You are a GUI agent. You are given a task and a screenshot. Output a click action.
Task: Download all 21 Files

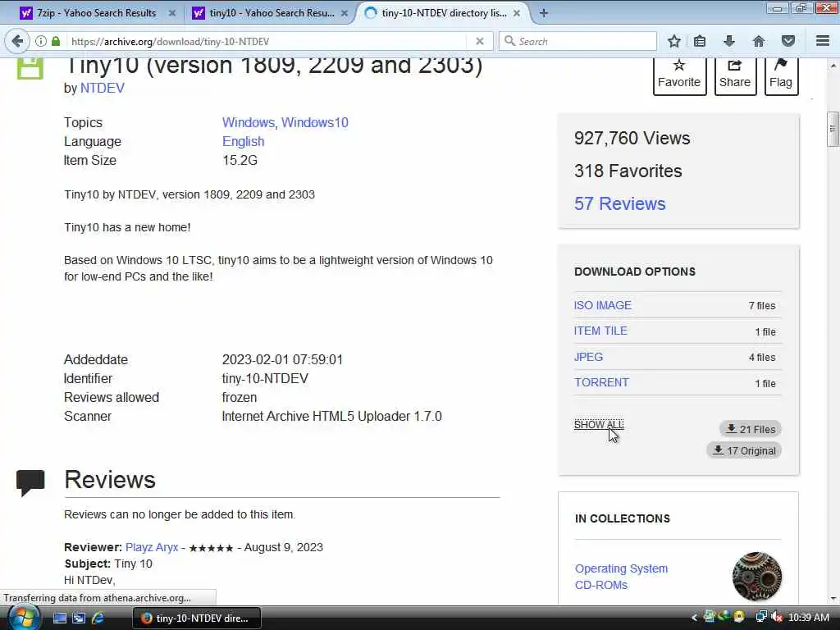(x=751, y=429)
